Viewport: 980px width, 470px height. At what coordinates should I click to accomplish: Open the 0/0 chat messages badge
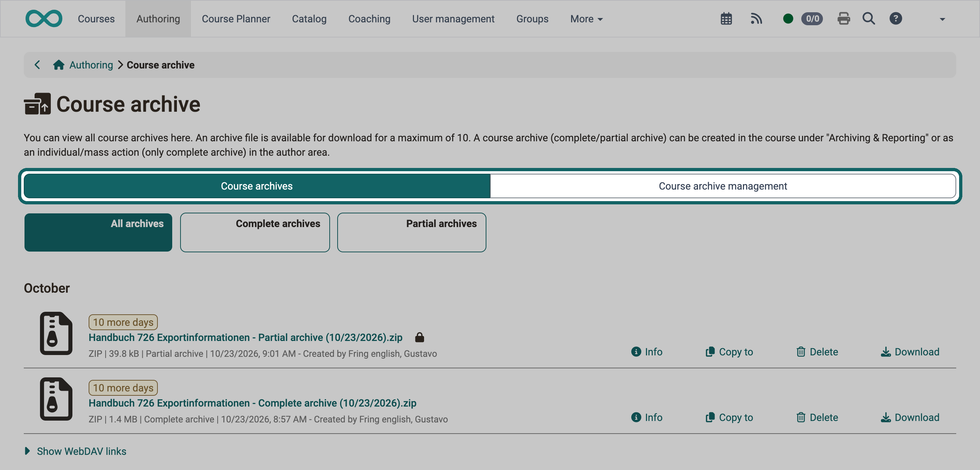pyautogui.click(x=811, y=19)
